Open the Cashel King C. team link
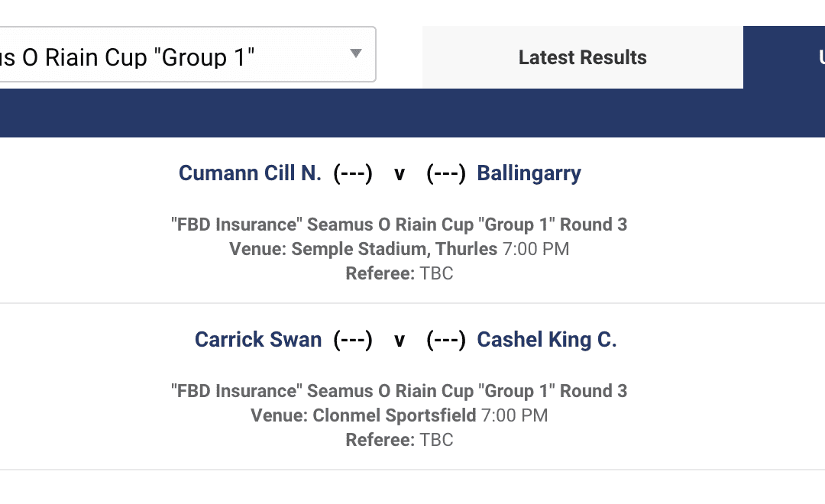 point(546,340)
